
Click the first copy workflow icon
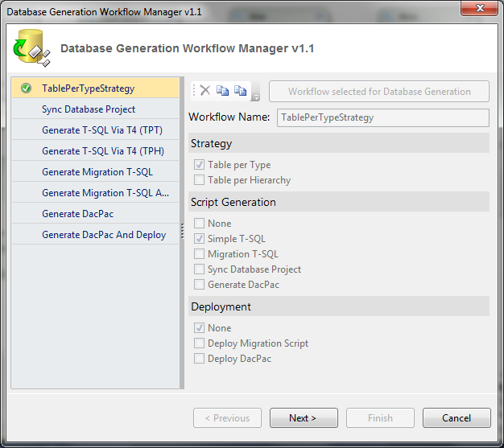tap(222, 91)
